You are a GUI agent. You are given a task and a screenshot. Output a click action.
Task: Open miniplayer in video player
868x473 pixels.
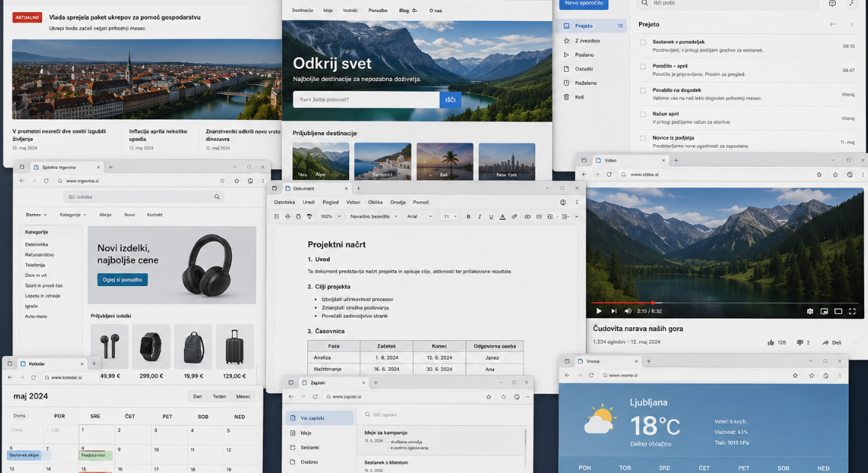click(824, 312)
